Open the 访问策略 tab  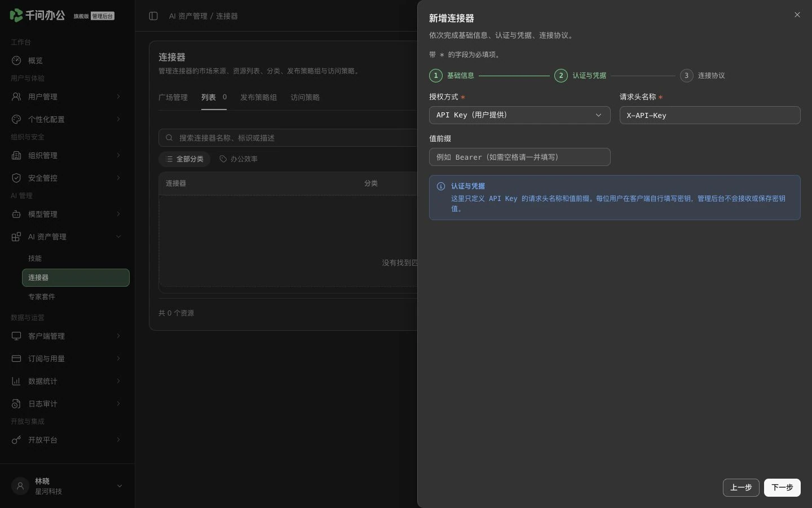[305, 97]
